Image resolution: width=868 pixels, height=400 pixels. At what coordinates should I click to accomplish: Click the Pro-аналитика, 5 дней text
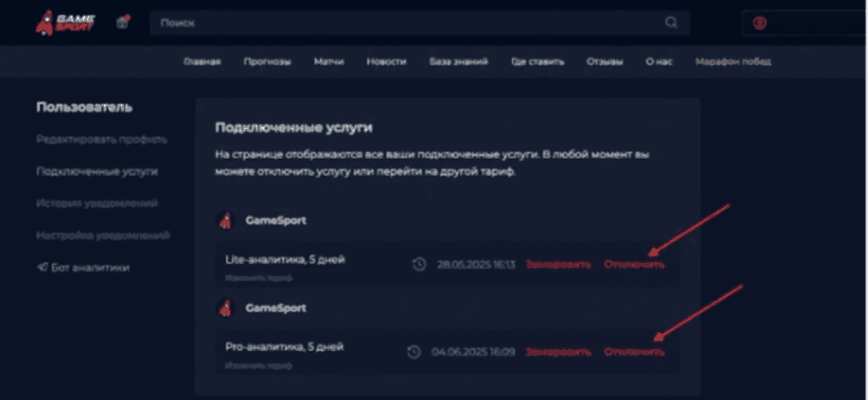tap(285, 347)
